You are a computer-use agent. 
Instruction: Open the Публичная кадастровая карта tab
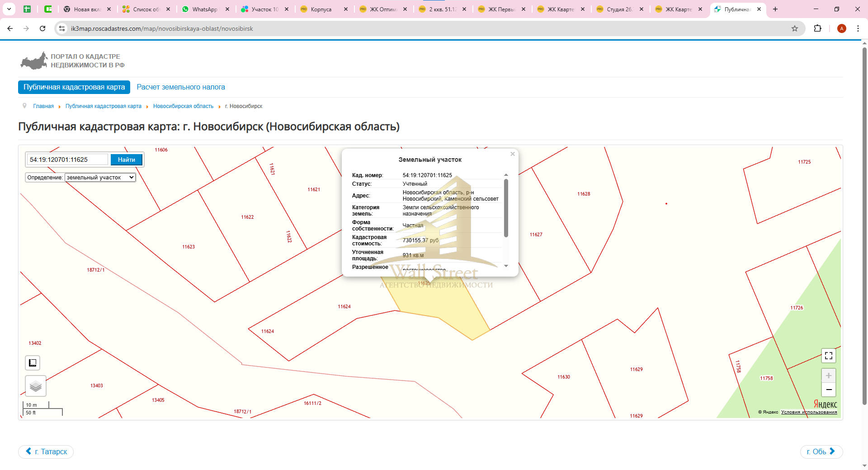(x=74, y=87)
